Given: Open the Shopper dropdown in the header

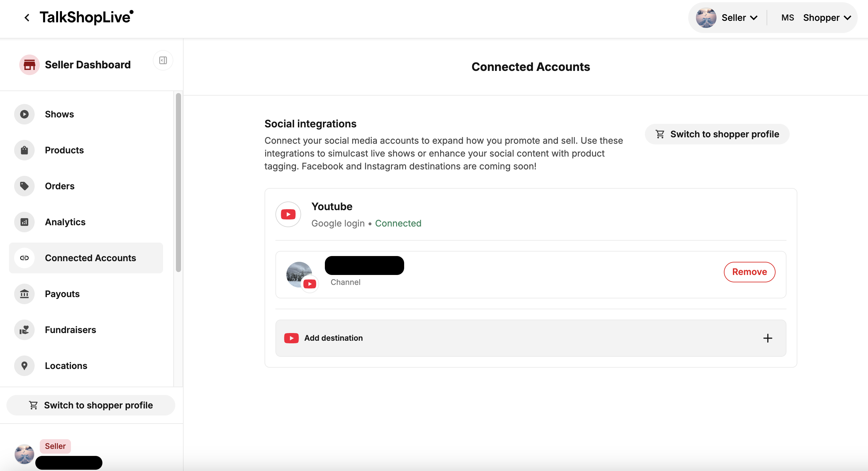Looking at the screenshot, I should (827, 18).
